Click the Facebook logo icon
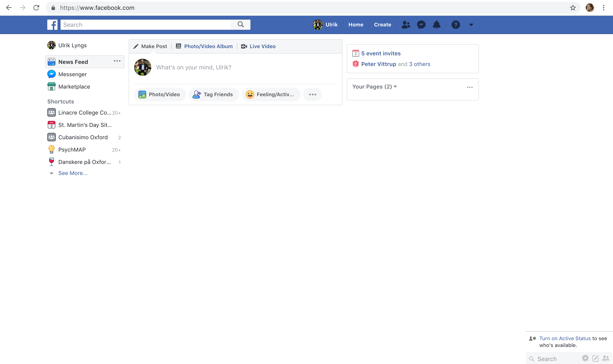Image resolution: width=613 pixels, height=364 pixels. click(x=52, y=25)
